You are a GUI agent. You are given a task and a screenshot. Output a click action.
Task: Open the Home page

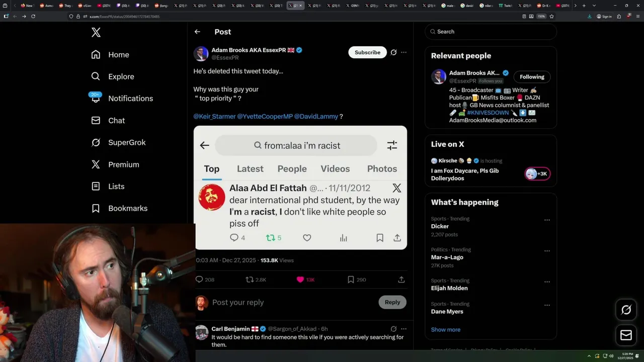[x=110, y=54]
